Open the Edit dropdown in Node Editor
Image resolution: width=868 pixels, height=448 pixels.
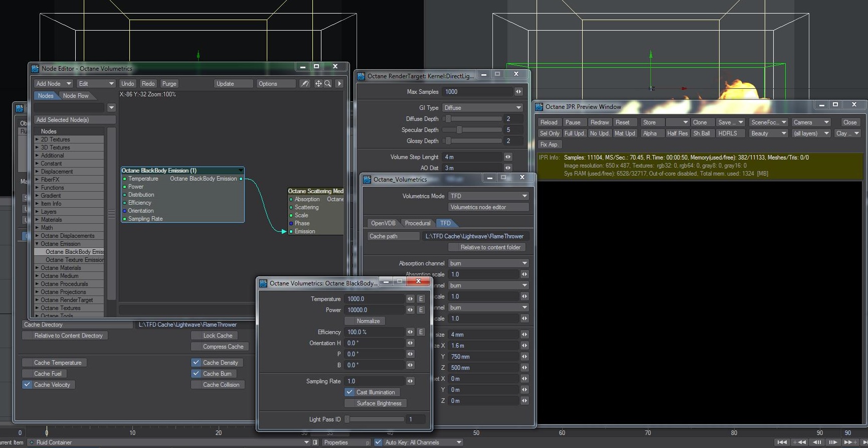tap(96, 84)
